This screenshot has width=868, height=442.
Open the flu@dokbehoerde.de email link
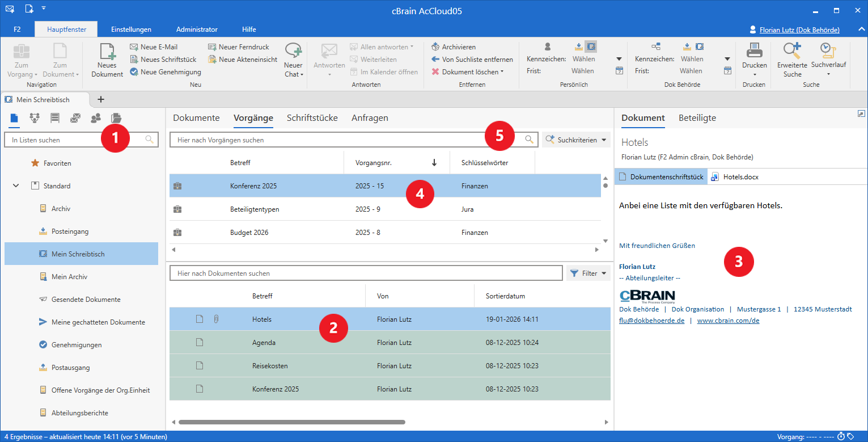pos(651,321)
